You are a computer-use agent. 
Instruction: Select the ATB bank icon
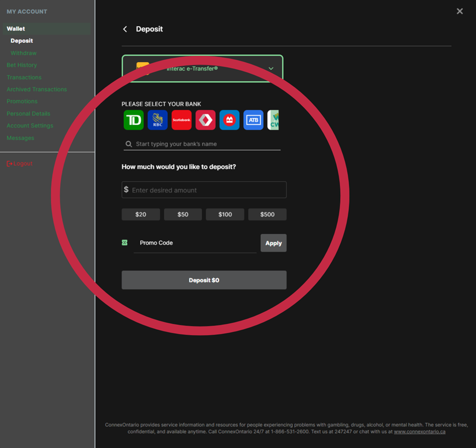pyautogui.click(x=254, y=120)
